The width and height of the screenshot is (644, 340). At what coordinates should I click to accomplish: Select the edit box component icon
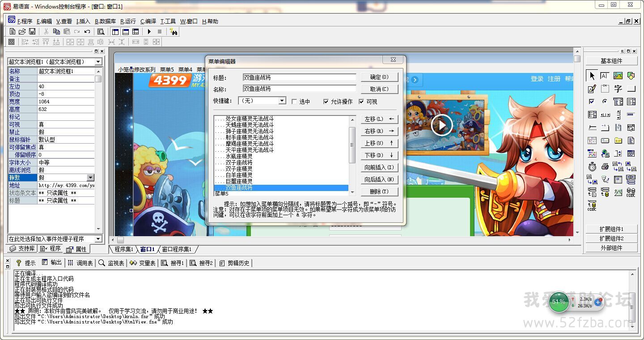(x=605, y=76)
